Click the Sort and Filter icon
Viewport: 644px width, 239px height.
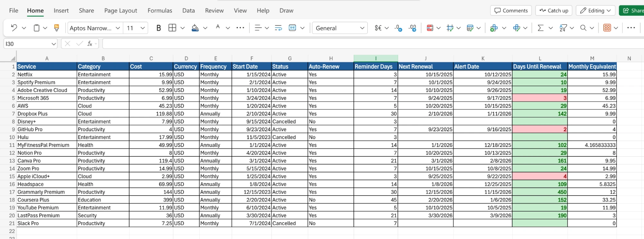pos(563,28)
